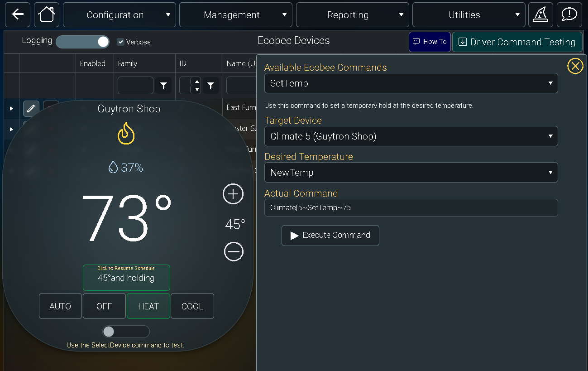This screenshot has width=588, height=371.
Task: Raise setpoint with the plus icon
Action: coord(233,194)
